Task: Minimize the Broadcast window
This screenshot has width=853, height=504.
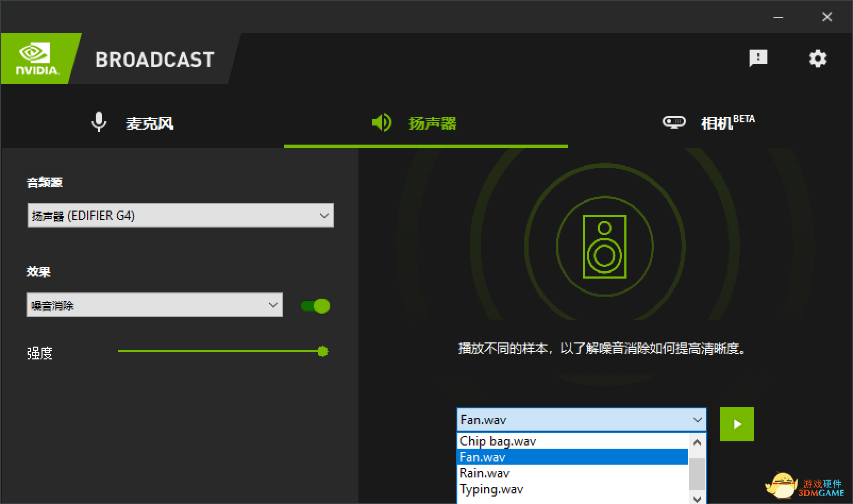Action: pos(778,17)
